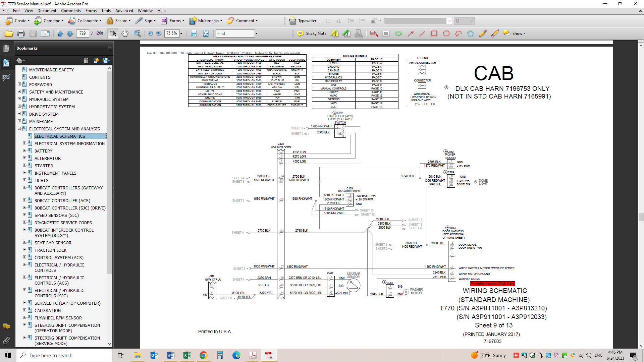
Task: Select the Rectangle drawing tool
Action: (434, 34)
